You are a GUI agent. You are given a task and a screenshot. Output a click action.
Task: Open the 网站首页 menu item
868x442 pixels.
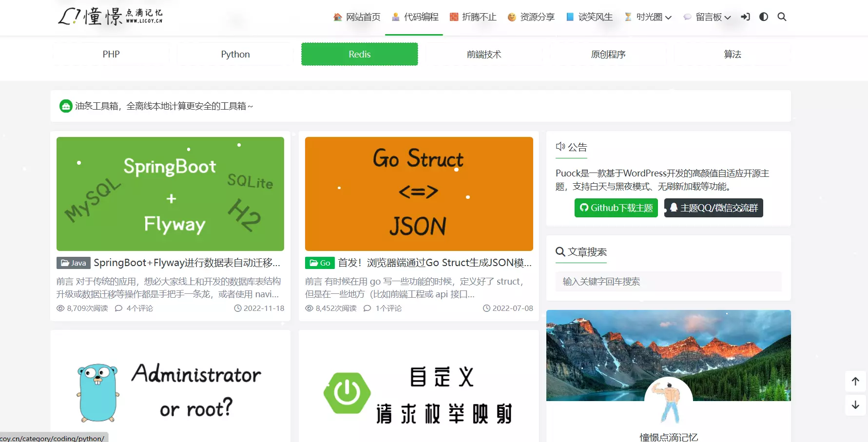click(357, 17)
